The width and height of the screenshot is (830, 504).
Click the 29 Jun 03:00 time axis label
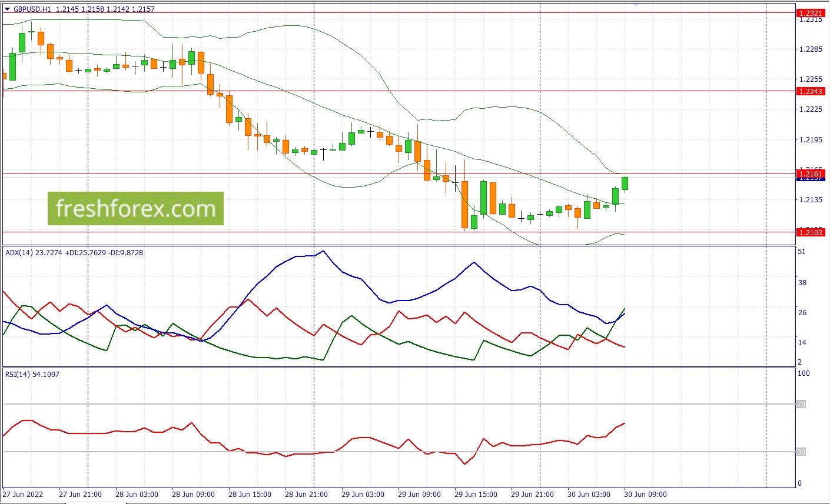tap(363, 494)
